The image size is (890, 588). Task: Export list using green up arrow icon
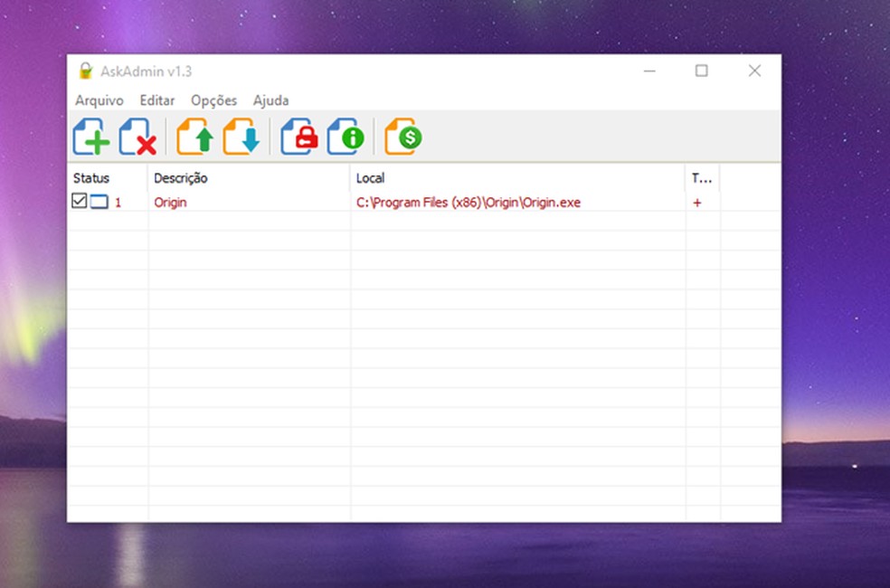(x=195, y=137)
